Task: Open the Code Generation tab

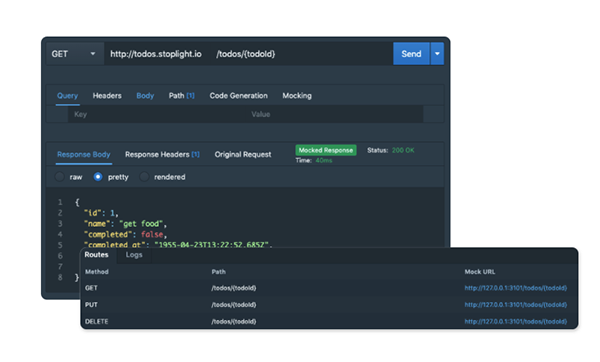Action: click(238, 96)
